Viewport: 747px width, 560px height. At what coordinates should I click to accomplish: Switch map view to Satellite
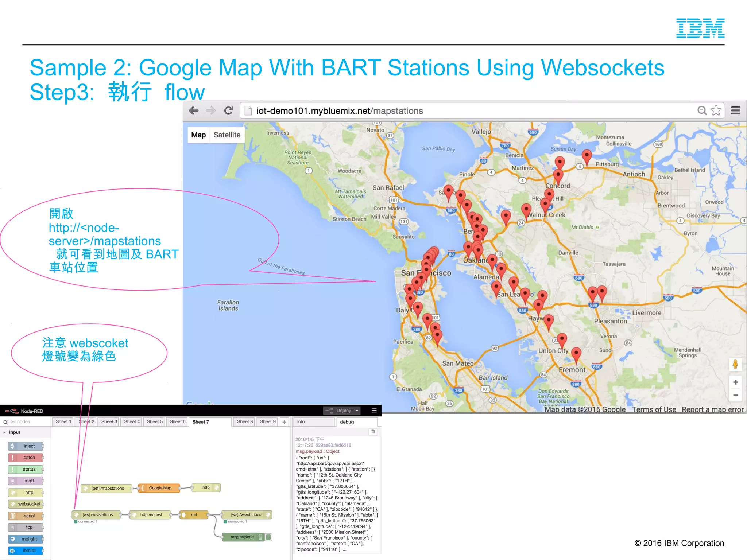pyautogui.click(x=227, y=135)
